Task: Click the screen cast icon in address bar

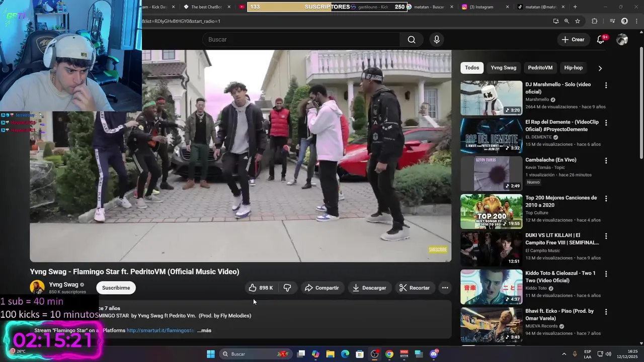Action: point(555,21)
